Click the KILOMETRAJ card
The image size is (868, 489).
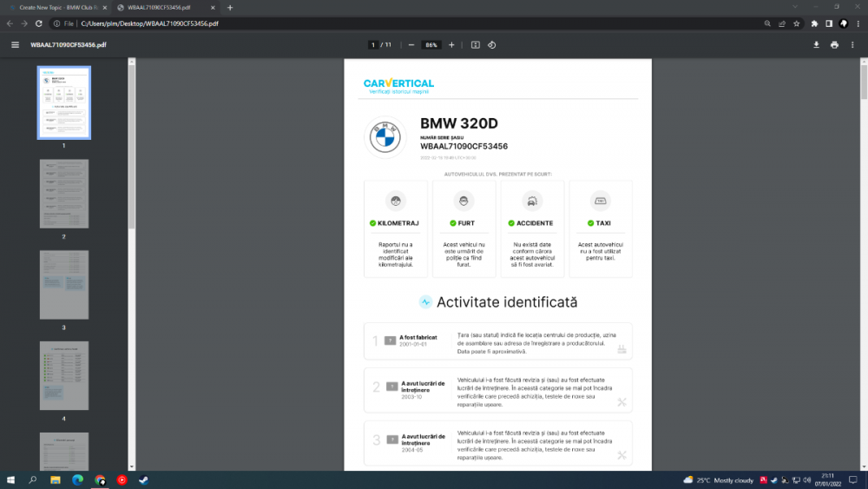[396, 228]
